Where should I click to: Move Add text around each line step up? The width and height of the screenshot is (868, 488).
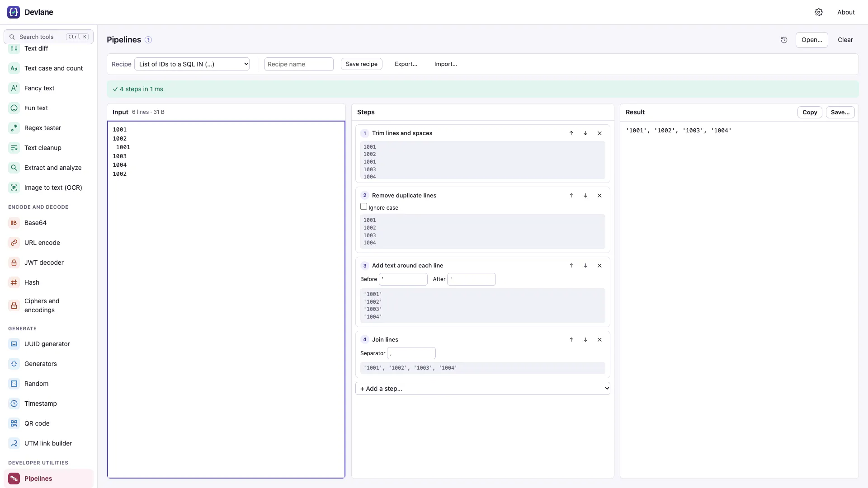click(571, 266)
